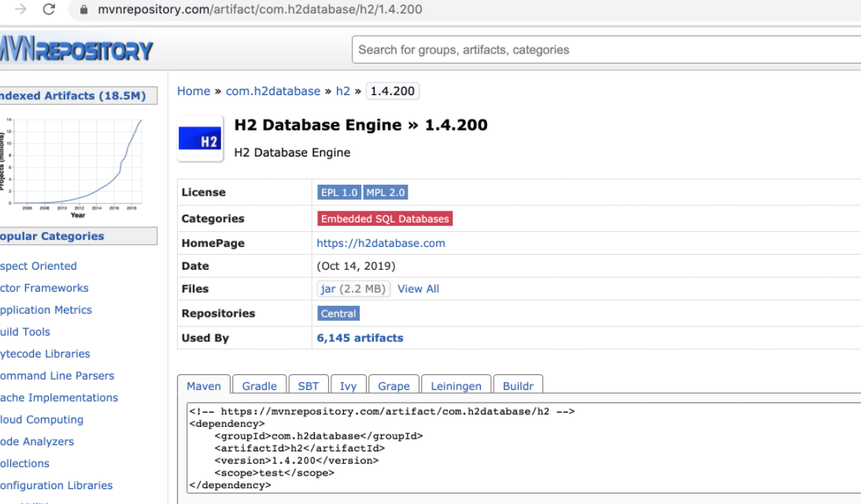Download the jar (2.2 MB) file
Screen dimensions: 861x504
coord(353,289)
